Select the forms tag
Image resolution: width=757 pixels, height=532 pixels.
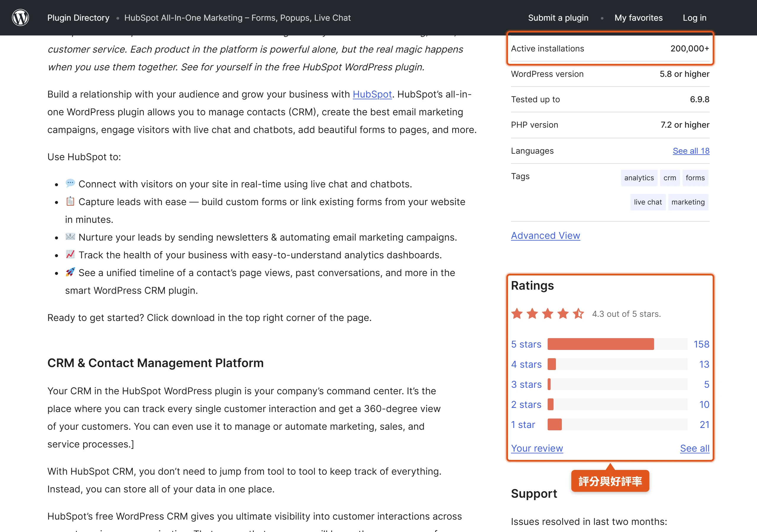[695, 178]
